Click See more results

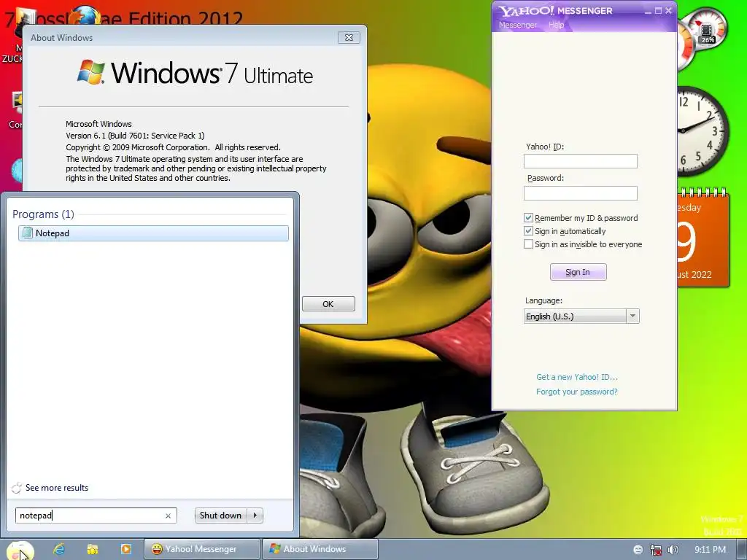coord(57,488)
